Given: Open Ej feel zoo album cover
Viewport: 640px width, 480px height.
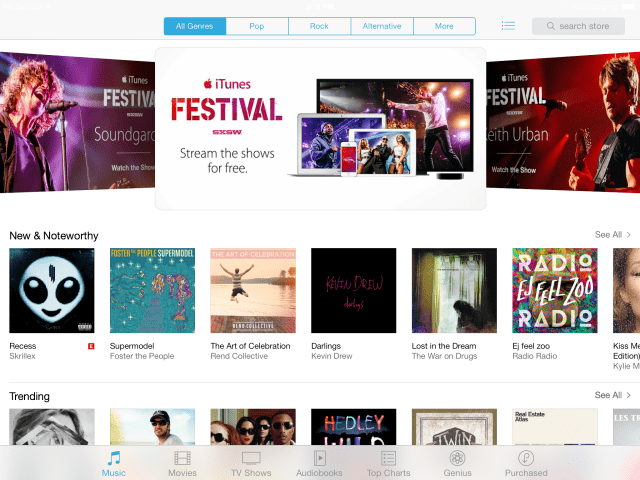Looking at the screenshot, I should point(555,291).
